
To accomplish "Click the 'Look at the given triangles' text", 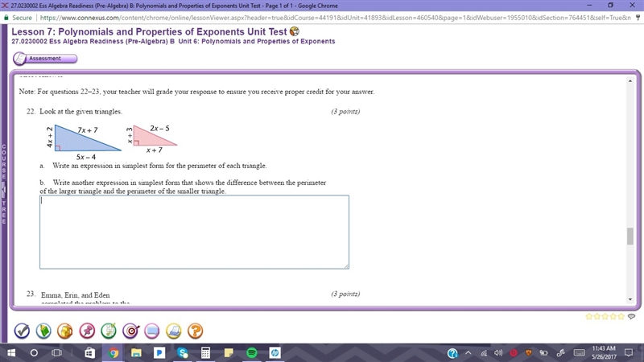I will point(81,112).
